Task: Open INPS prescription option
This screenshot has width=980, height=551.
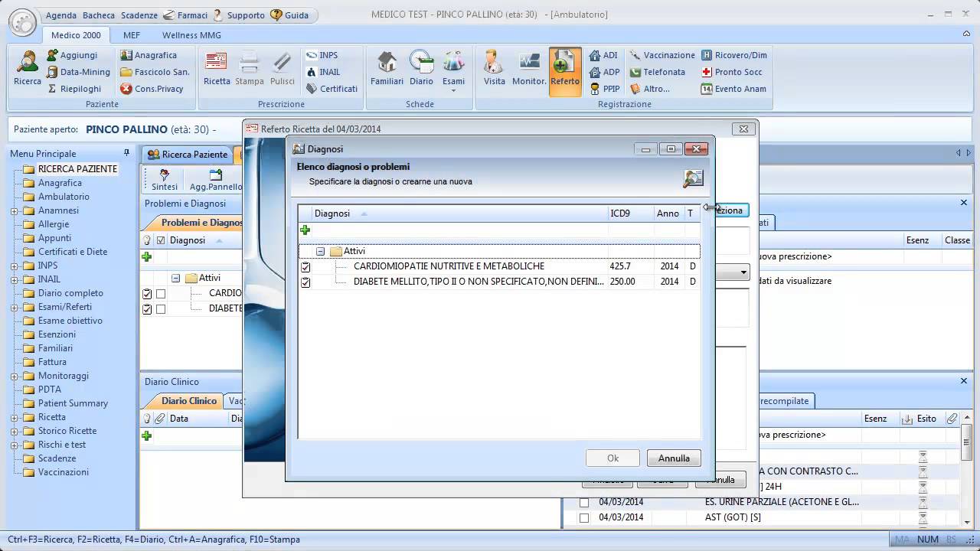Action: (322, 55)
